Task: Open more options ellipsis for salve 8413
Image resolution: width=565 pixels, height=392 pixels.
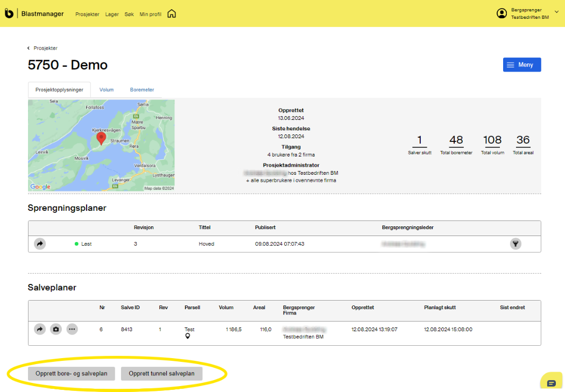Action: coord(72,329)
